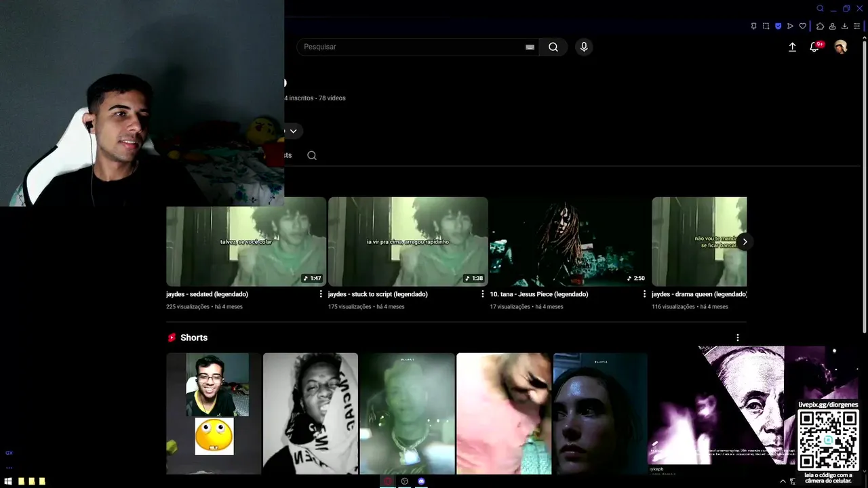Screen dimensions: 868x488
Task: Click the Shorts section heading
Action: [194, 338]
